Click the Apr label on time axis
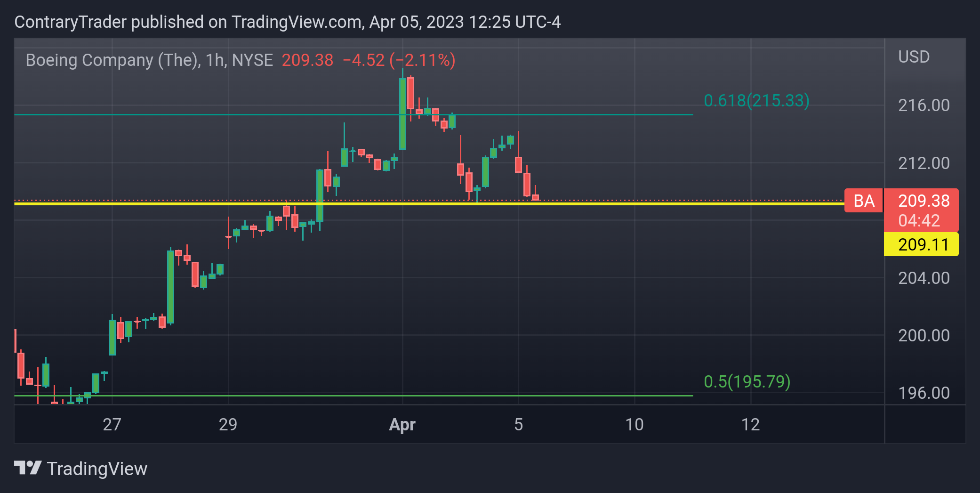Screen dimensions: 980x493 (402, 424)
